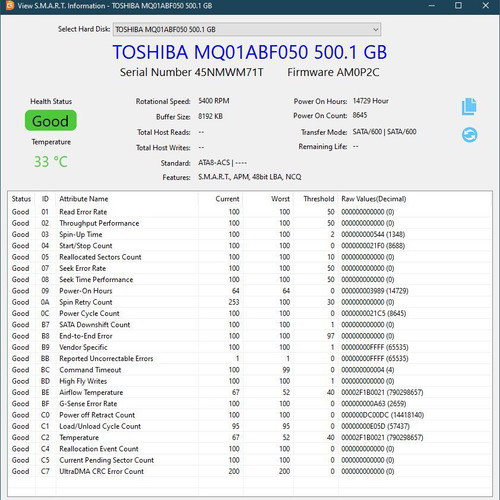This screenshot has width=500, height=500.
Task: Click the blue refresh icon
Action: coord(469,135)
